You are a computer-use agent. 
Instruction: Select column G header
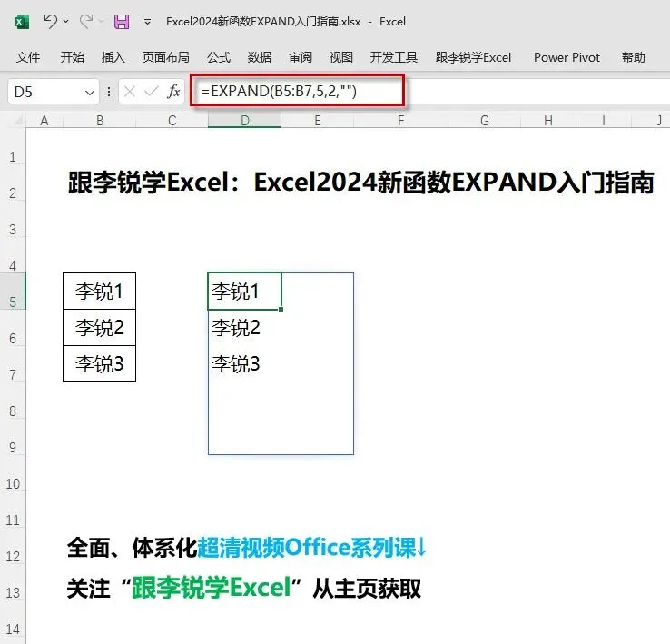pos(484,121)
